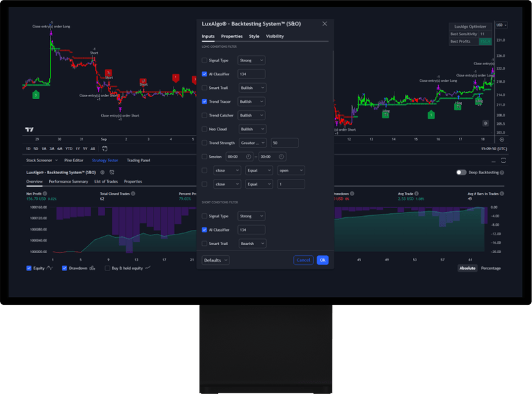Screen dimensions: 532x394
Task: Minimize the Strategy Tester panel
Action: tap(493, 160)
